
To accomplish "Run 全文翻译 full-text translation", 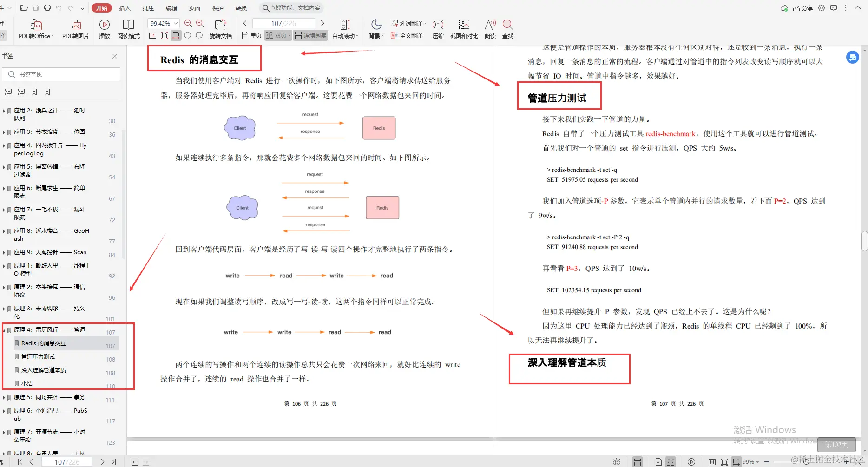I will tap(407, 35).
